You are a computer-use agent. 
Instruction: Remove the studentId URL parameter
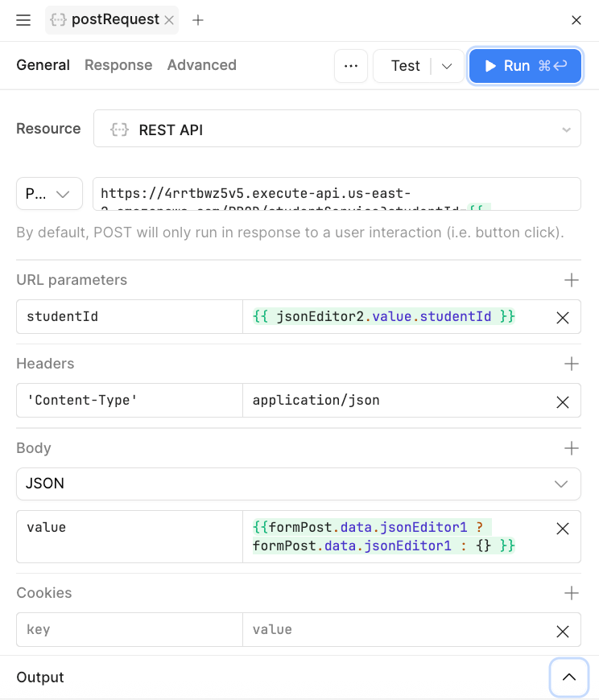coord(563,318)
